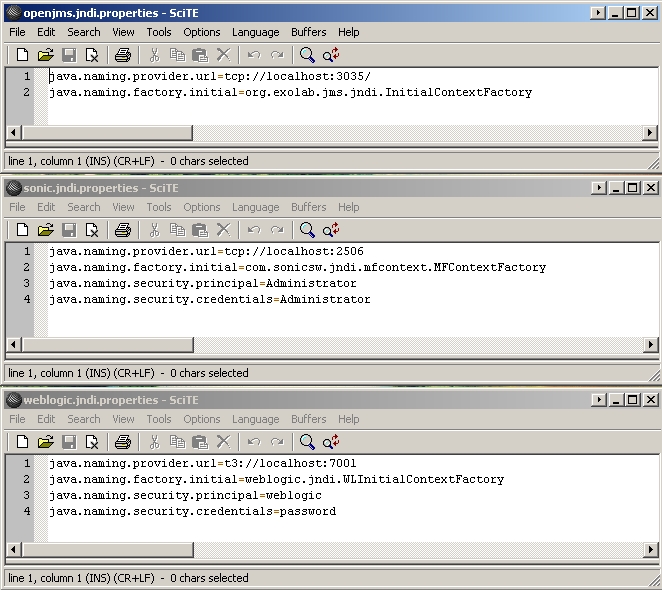
Task: Open Buffers menu in sonic window
Action: coord(309,207)
